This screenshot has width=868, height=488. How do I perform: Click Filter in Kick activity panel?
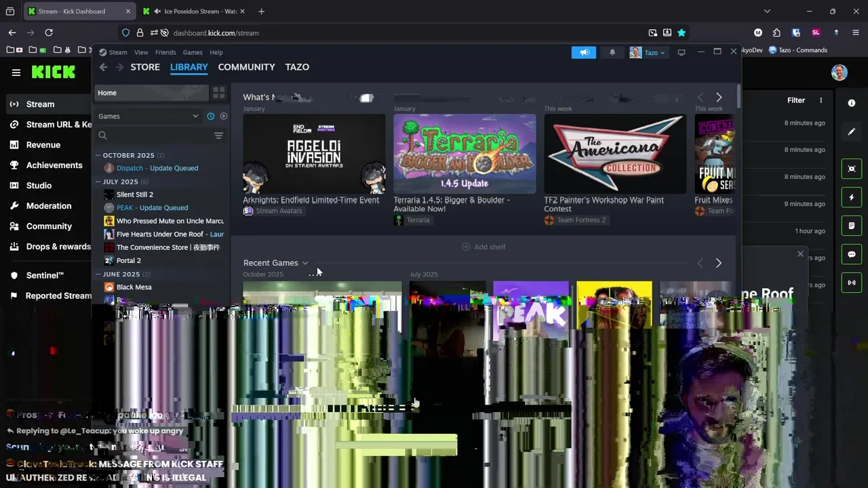(796, 100)
